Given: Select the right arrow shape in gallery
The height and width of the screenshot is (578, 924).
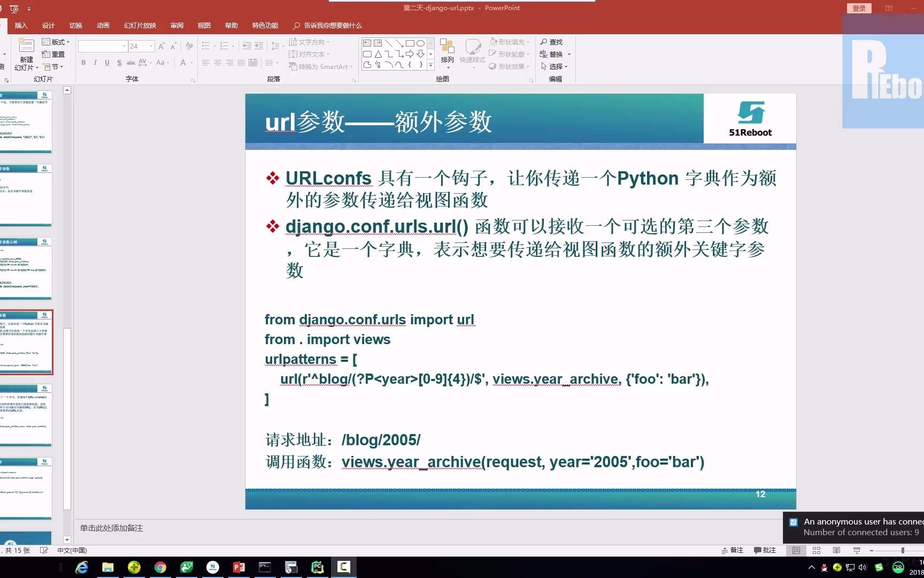Looking at the screenshot, I should [410, 54].
